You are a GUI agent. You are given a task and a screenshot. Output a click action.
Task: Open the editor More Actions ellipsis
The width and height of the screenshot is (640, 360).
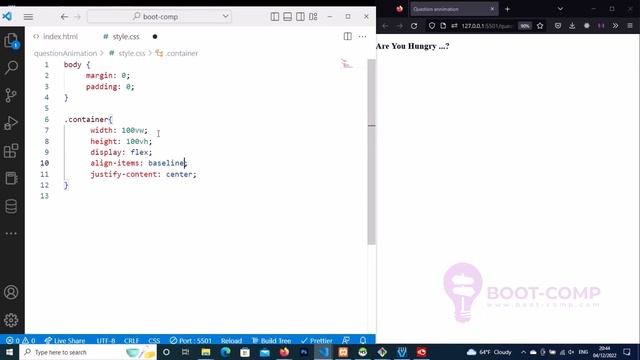[362, 36]
